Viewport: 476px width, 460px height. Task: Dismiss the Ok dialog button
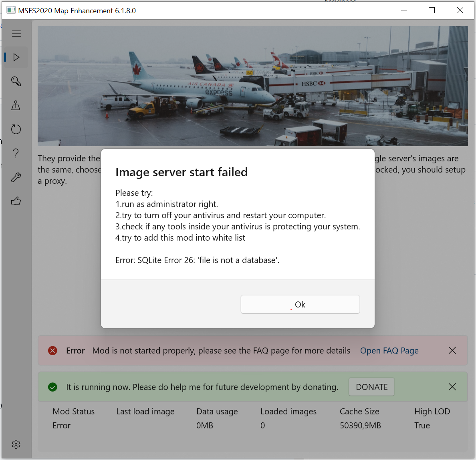pyautogui.click(x=300, y=304)
